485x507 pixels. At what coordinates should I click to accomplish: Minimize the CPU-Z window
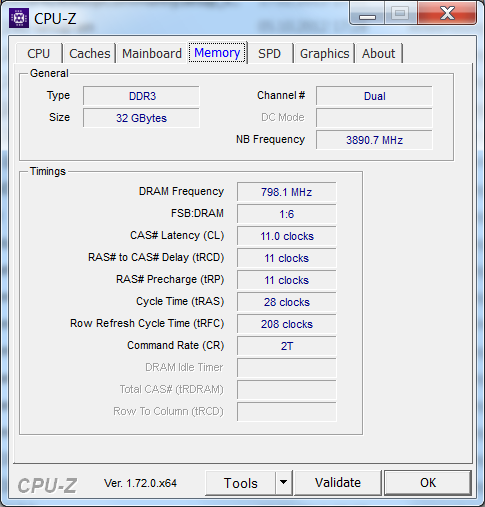pyautogui.click(x=367, y=13)
